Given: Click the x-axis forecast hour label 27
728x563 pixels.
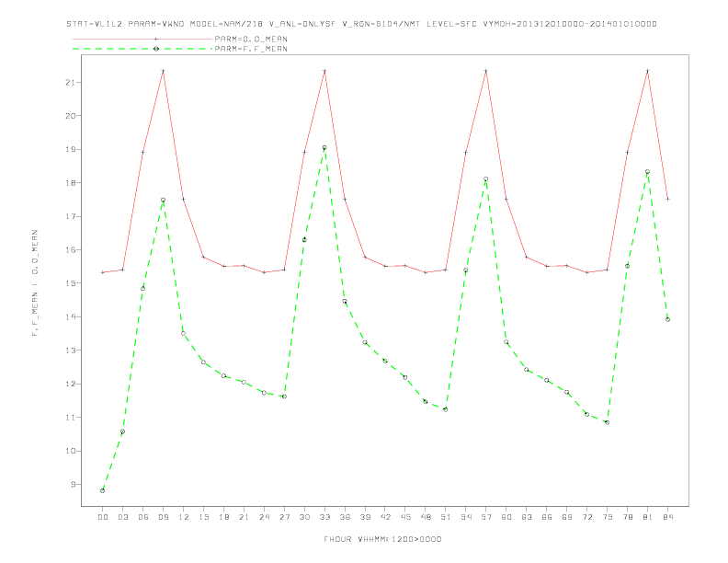Looking at the screenshot, I should (284, 517).
